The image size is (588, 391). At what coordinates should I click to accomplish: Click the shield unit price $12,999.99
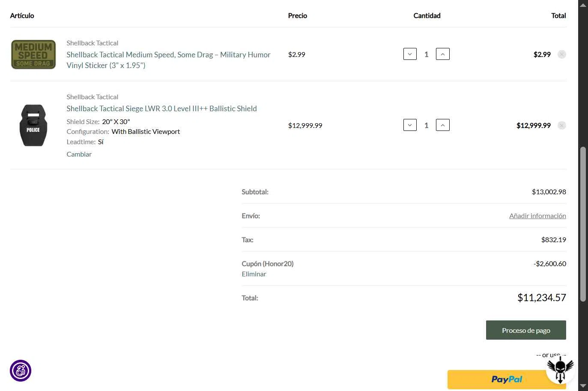305,125
